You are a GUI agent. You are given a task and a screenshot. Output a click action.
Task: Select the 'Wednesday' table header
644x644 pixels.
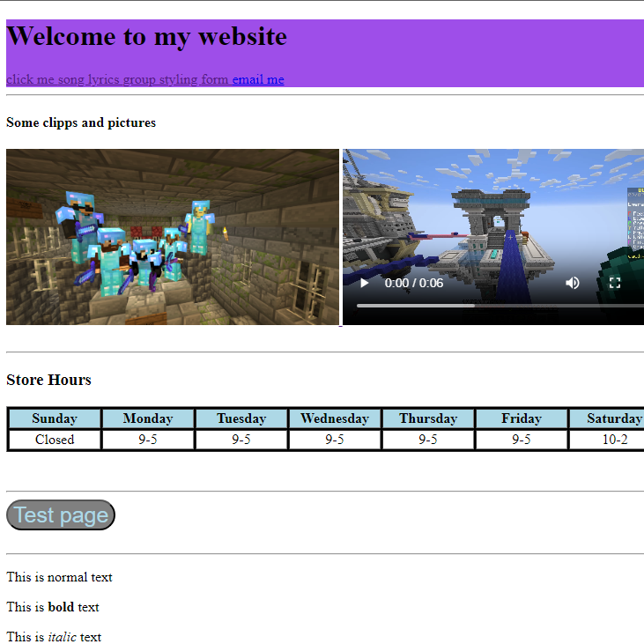pos(335,418)
